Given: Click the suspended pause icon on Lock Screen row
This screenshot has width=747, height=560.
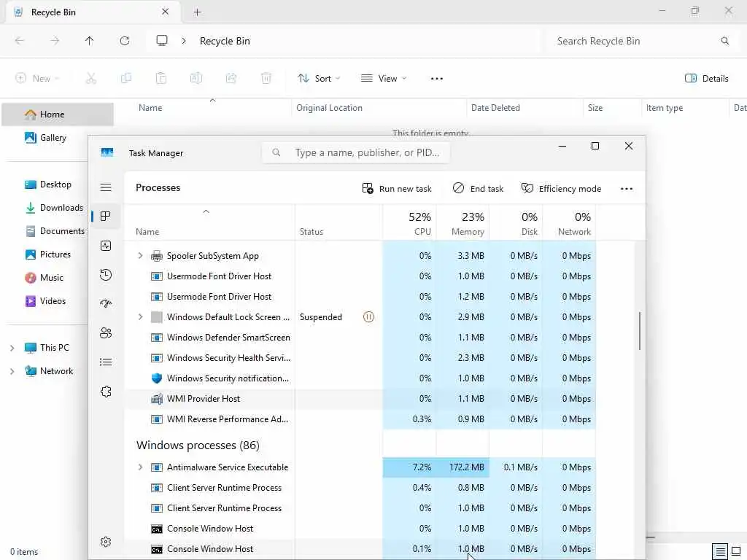Looking at the screenshot, I should [x=368, y=317].
